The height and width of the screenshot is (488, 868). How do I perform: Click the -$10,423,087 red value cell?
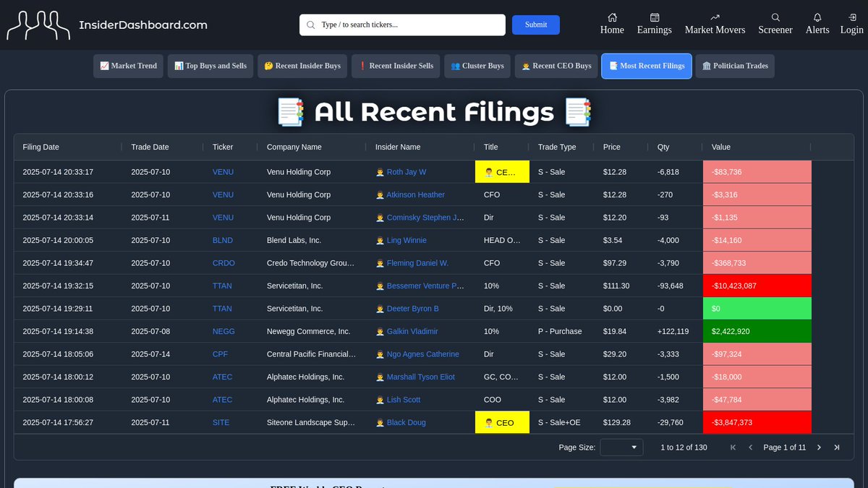(x=757, y=286)
